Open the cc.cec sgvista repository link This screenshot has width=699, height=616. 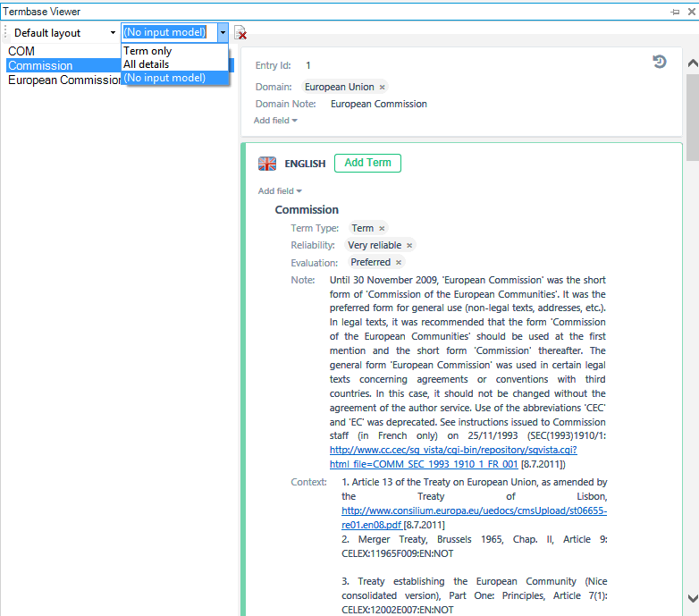(x=453, y=457)
